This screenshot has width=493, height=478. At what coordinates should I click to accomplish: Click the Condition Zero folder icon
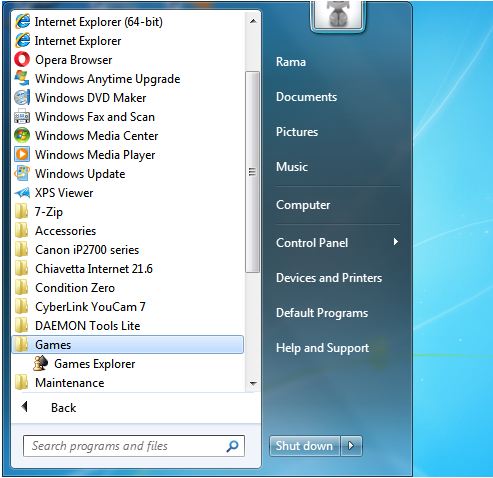22,288
